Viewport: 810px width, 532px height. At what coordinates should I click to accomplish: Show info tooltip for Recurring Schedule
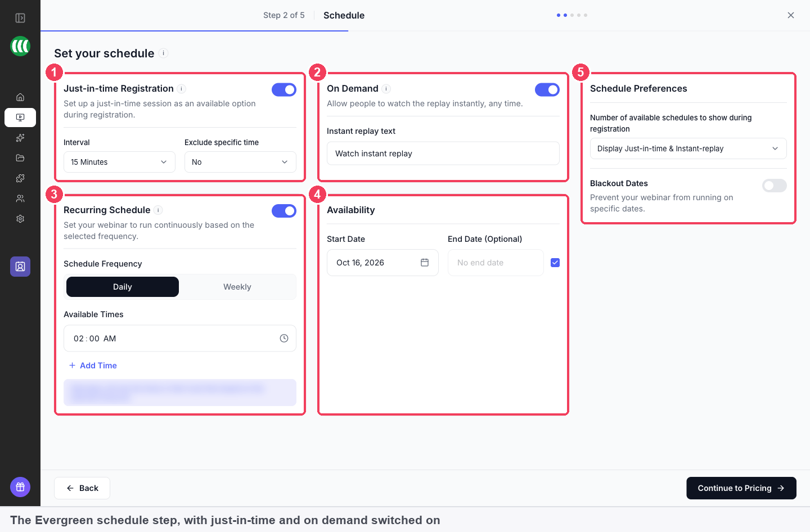point(159,210)
